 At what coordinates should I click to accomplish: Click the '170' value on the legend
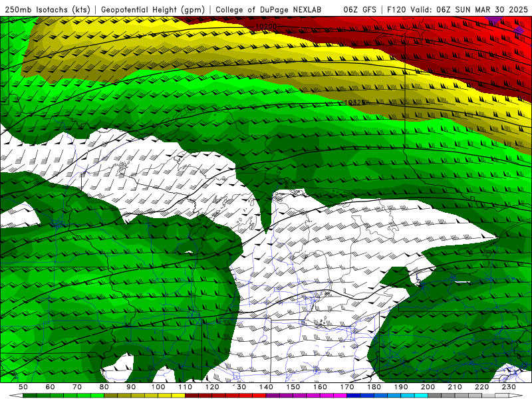click(346, 387)
